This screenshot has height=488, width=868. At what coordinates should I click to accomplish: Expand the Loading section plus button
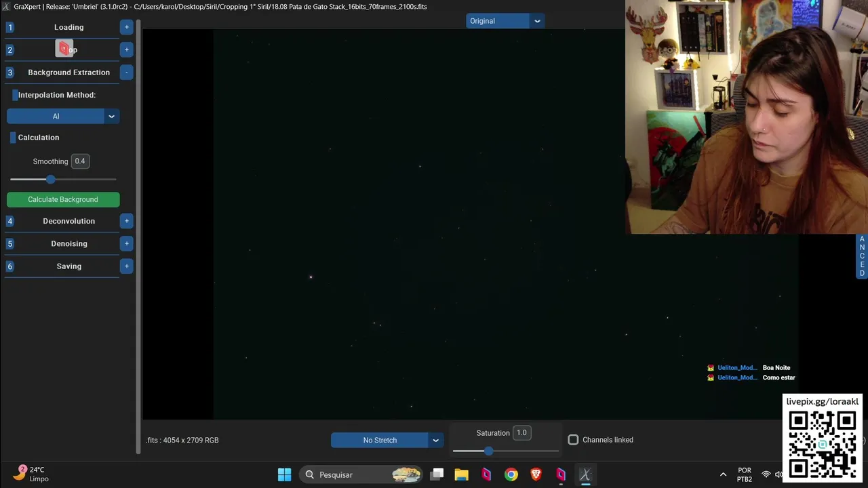point(126,27)
